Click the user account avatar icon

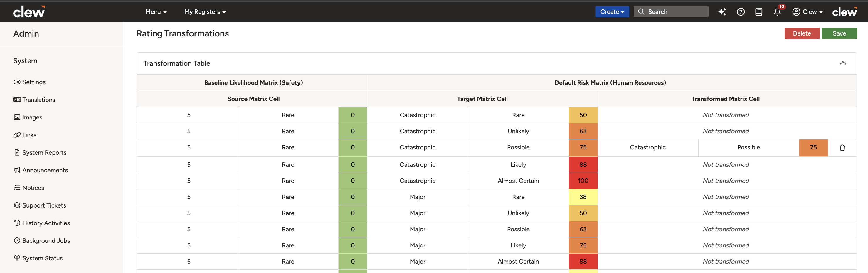click(x=796, y=12)
